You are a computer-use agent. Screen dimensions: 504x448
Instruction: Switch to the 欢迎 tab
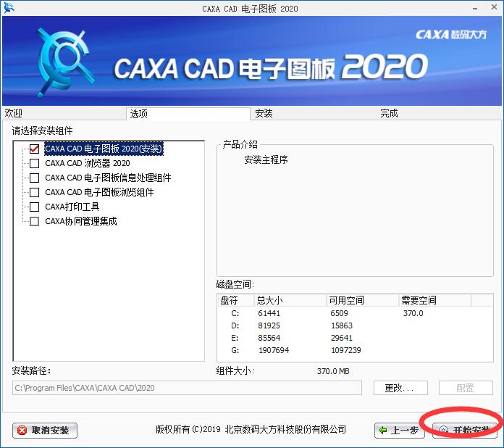pos(64,113)
